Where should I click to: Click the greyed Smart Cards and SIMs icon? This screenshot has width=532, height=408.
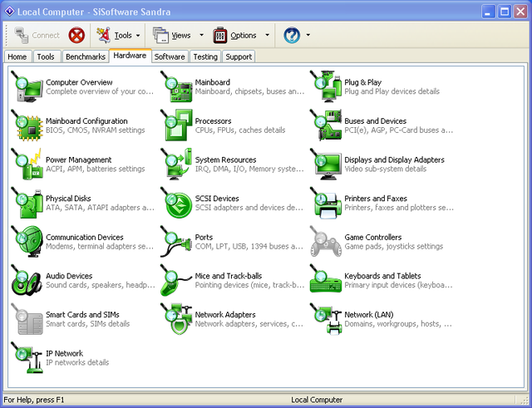tap(27, 318)
